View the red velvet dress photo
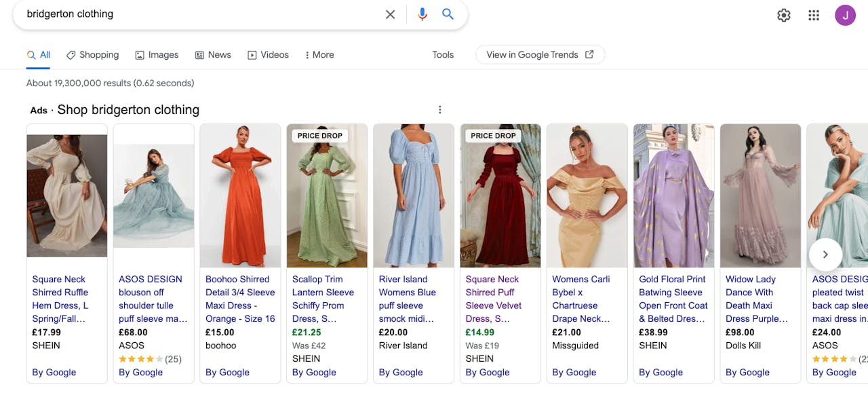Screen dimensions: 868x393 pos(500,195)
